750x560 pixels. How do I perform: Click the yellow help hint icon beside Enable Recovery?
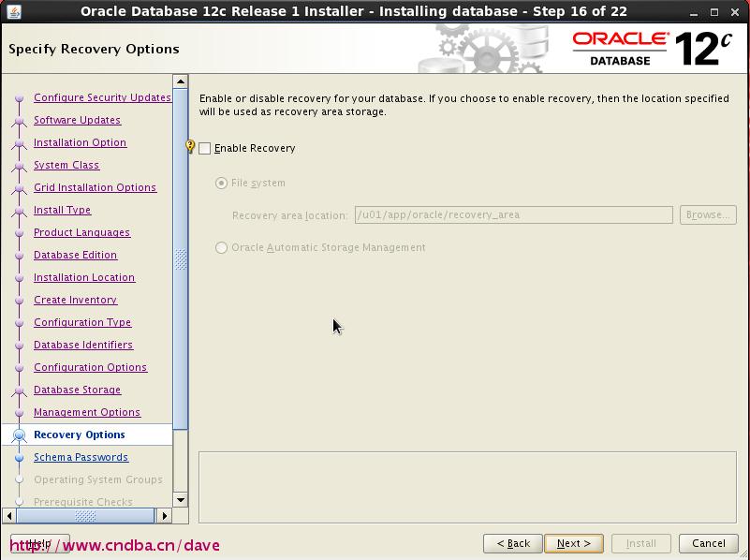[190, 146]
